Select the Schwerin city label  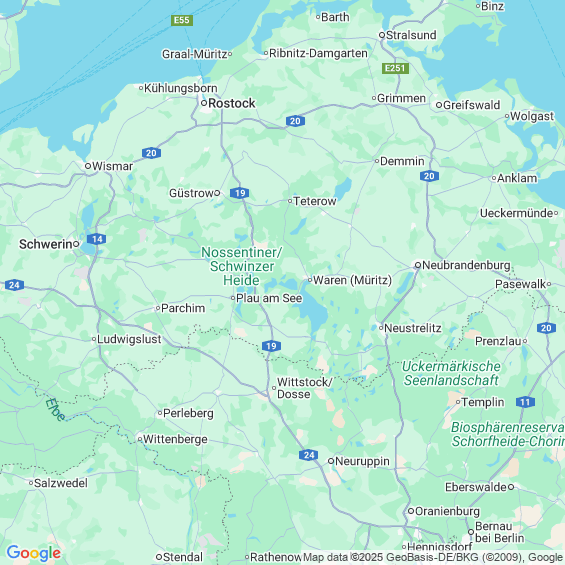point(45,244)
